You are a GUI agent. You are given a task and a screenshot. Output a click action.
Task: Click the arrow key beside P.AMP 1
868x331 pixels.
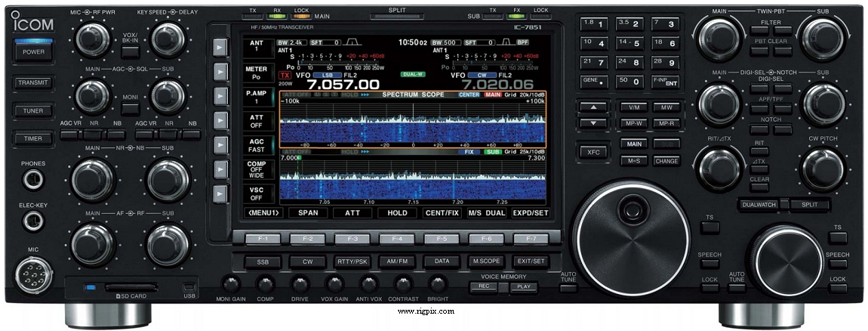(221, 96)
